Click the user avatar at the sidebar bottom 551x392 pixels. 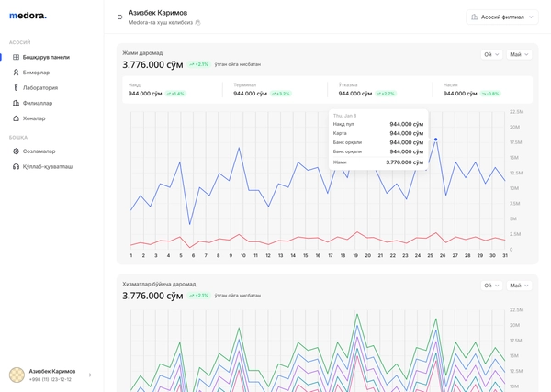[x=17, y=375]
